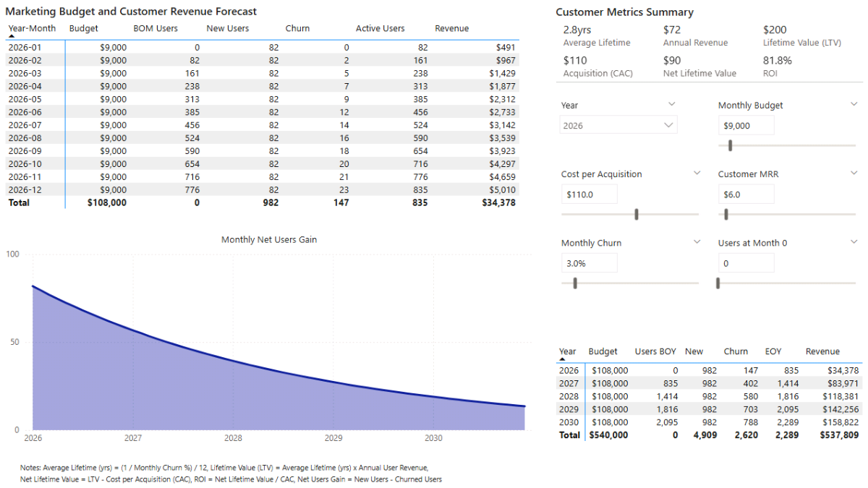The height and width of the screenshot is (488, 868).
Task: Click the Cost per Acquisition slider handle
Action: coord(637,214)
